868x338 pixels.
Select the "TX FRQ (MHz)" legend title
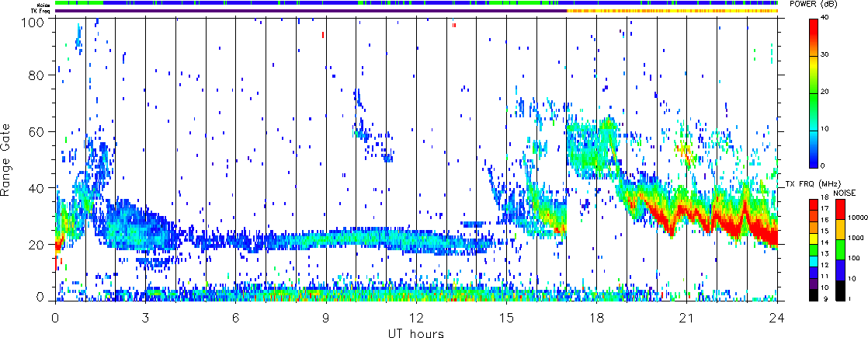(811, 183)
